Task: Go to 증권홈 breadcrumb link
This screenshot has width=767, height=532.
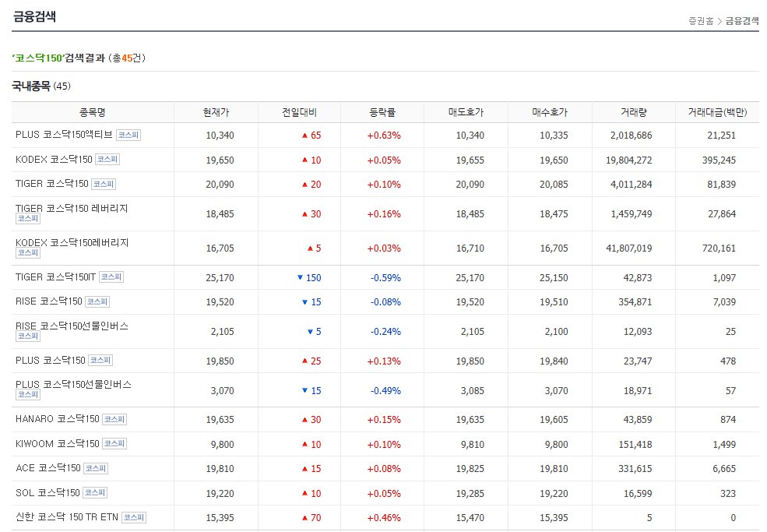Action: tap(701, 21)
